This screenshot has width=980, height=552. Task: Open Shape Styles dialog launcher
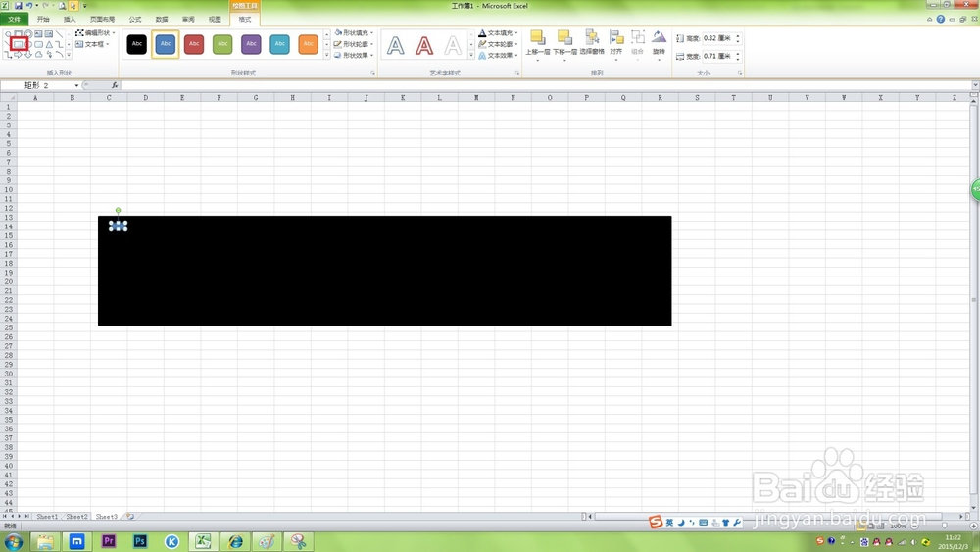click(x=373, y=74)
